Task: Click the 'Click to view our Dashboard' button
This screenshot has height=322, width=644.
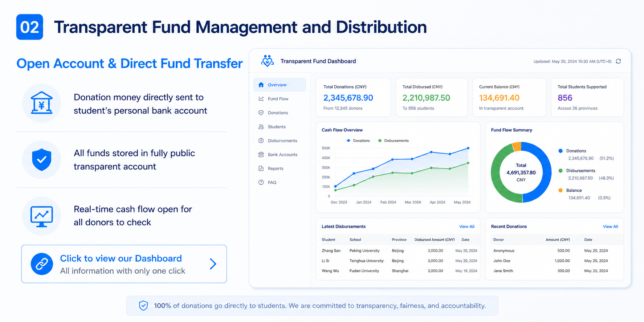Action: pyautogui.click(x=124, y=264)
